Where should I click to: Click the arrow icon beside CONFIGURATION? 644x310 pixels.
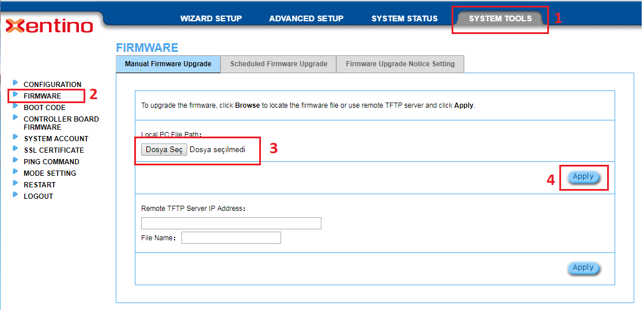click(x=15, y=84)
